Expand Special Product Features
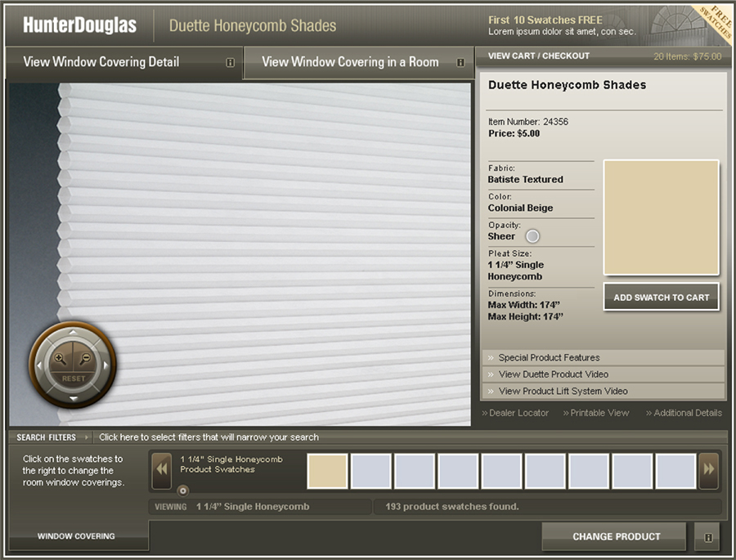Viewport: 736px width, 560px height. click(604, 358)
